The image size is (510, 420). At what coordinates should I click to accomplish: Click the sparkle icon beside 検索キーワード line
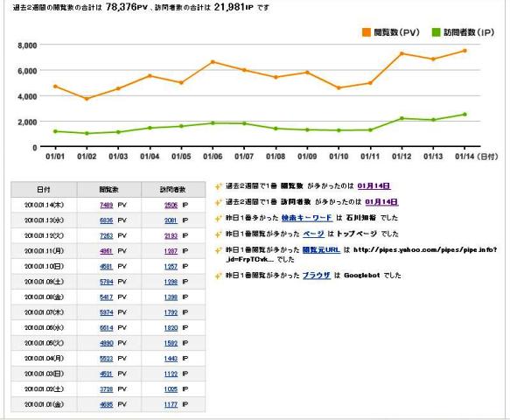point(218,218)
